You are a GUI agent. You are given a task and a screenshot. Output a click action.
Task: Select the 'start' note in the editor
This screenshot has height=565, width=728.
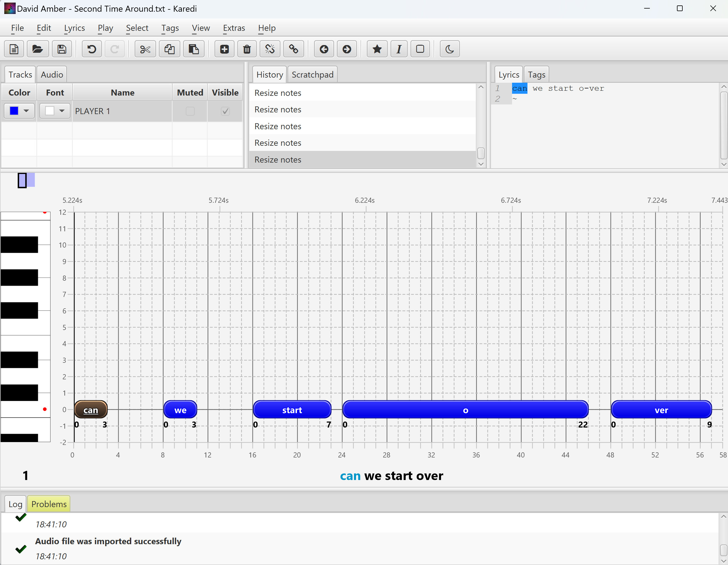click(x=292, y=410)
